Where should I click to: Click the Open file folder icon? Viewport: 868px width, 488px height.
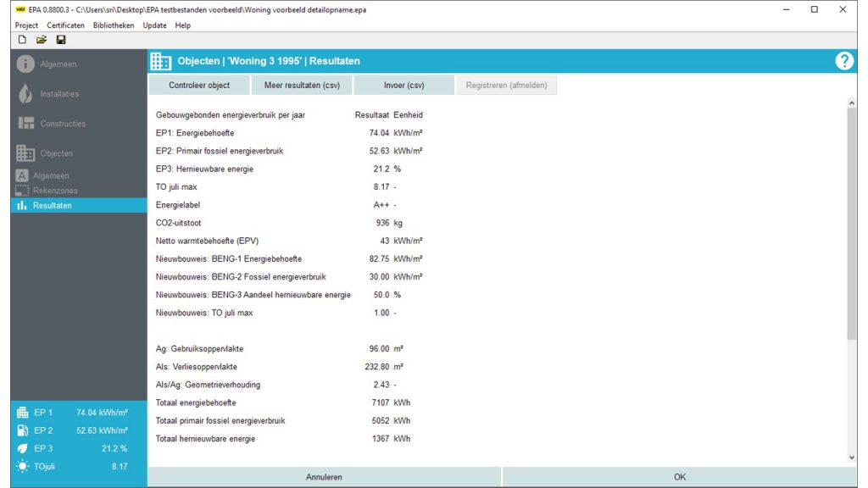click(x=42, y=40)
